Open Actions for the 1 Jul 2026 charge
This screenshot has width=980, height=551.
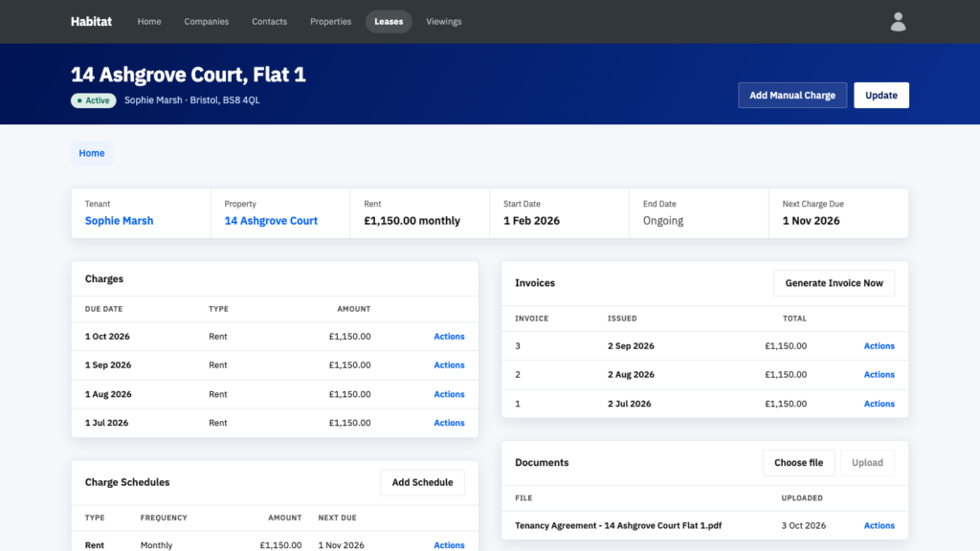tap(450, 423)
